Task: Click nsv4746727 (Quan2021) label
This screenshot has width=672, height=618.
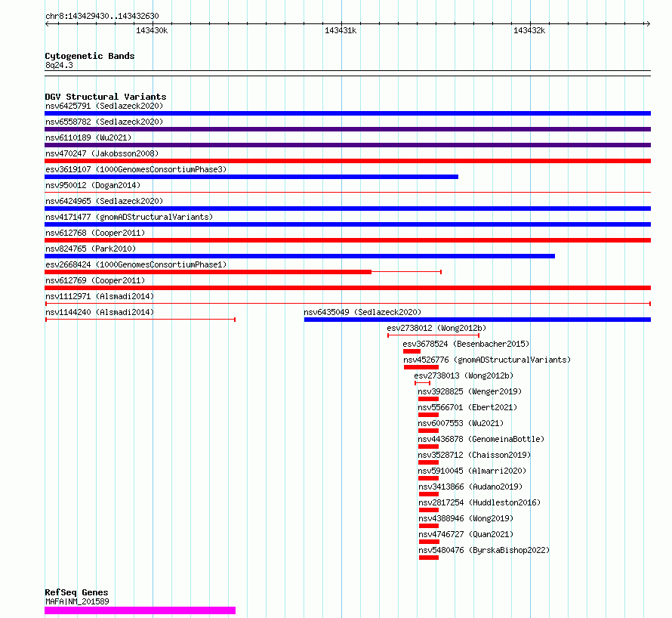Action: (466, 534)
